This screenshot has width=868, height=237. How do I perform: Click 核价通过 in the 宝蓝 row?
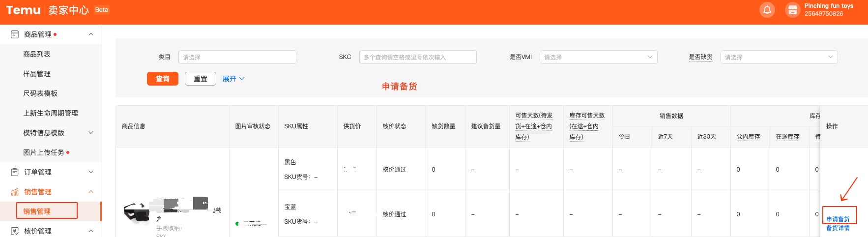(394, 214)
